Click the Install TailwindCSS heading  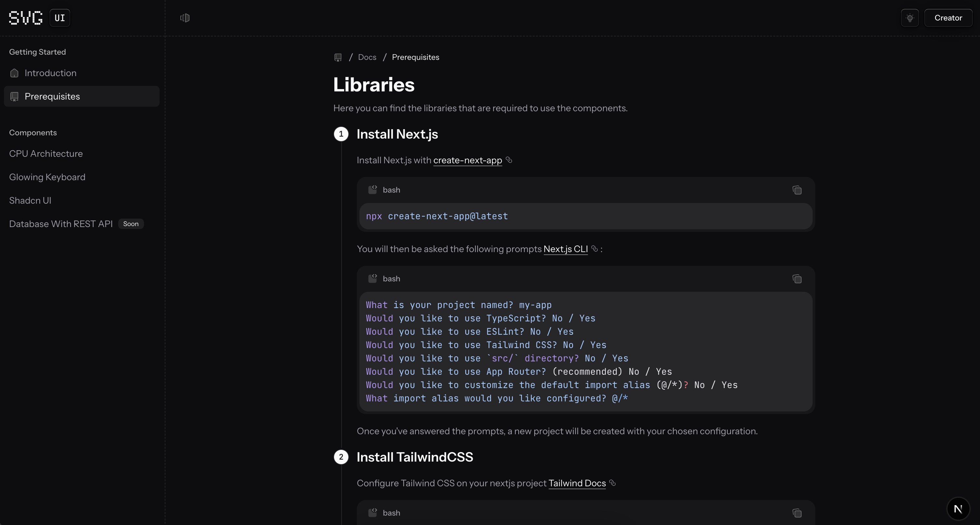coord(415,457)
